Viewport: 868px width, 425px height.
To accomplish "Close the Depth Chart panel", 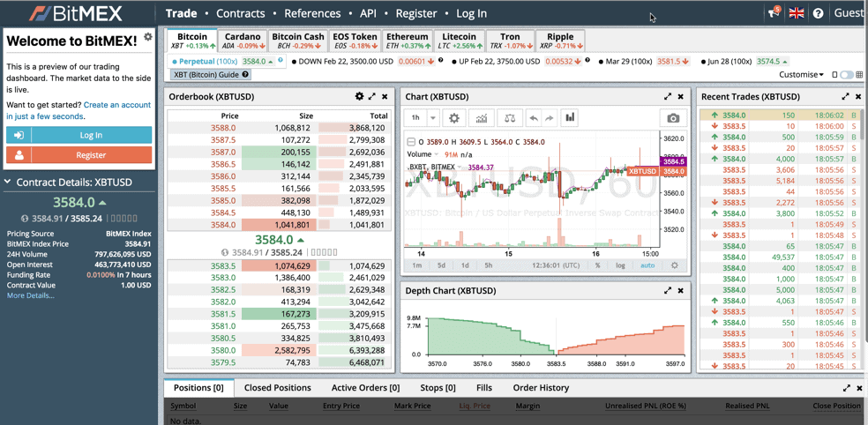I will click(x=681, y=290).
